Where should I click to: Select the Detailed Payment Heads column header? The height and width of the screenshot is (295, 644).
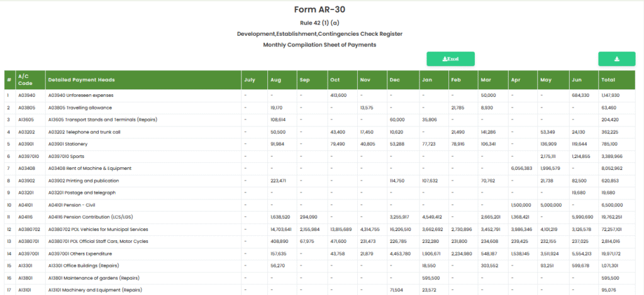(81, 80)
